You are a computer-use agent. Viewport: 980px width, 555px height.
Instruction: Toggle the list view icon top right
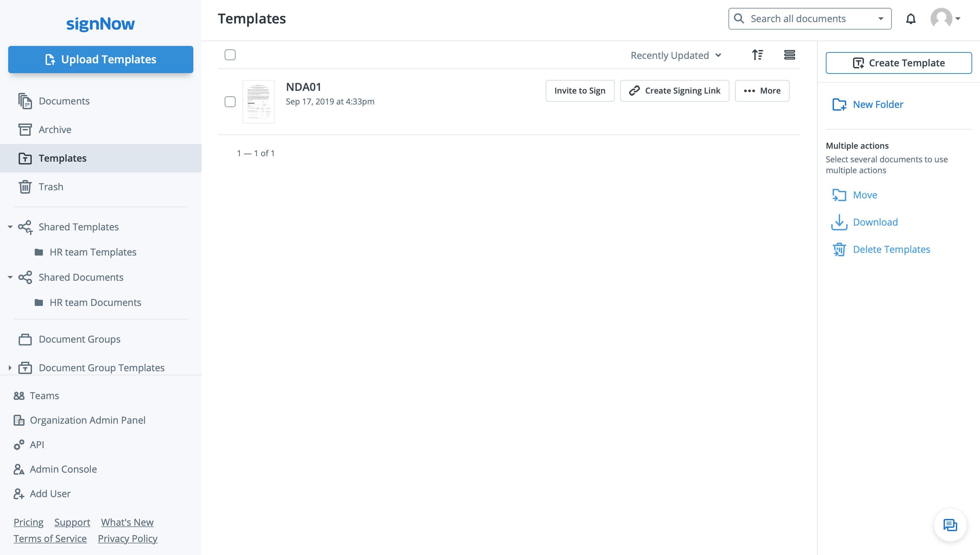click(x=789, y=54)
